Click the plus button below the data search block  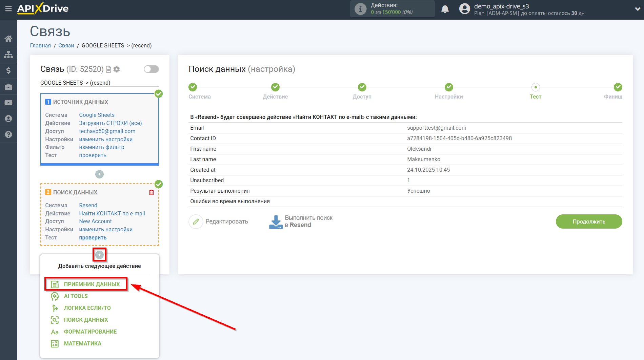[x=99, y=255]
